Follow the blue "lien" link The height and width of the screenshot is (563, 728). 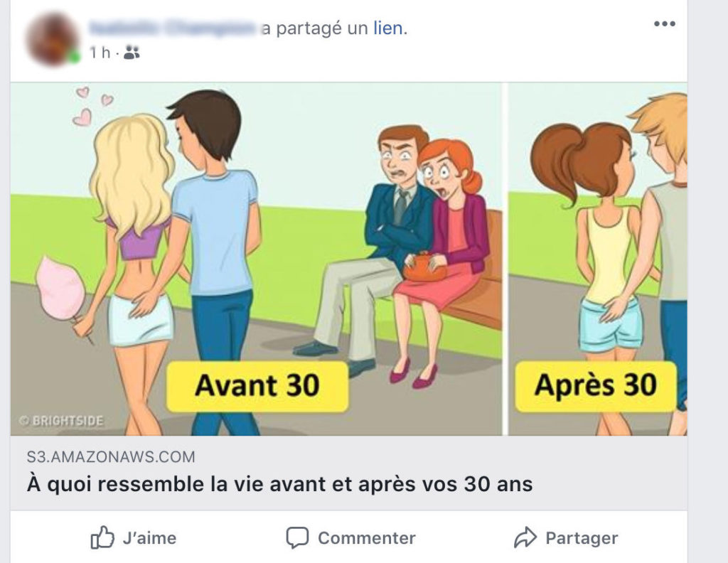pos(387,29)
